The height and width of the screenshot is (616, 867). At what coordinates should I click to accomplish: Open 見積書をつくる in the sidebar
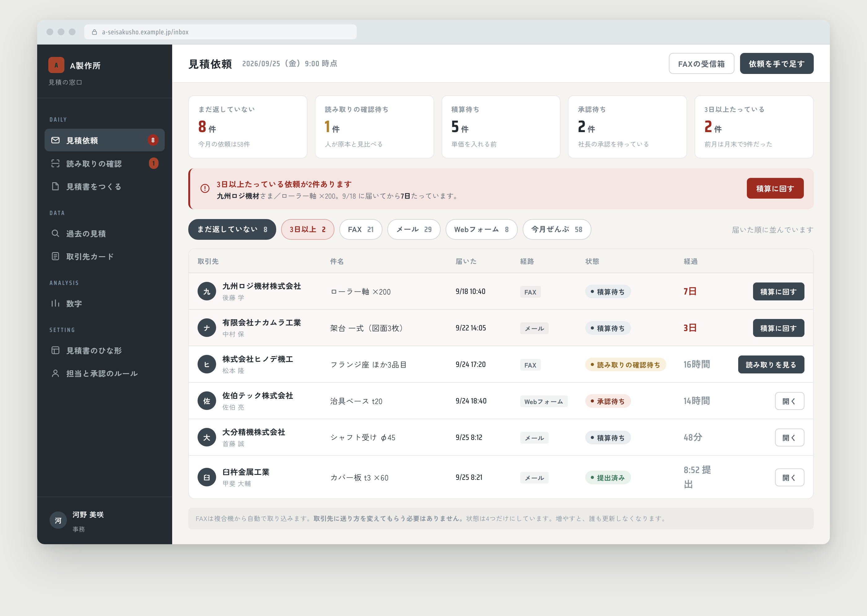[104, 187]
